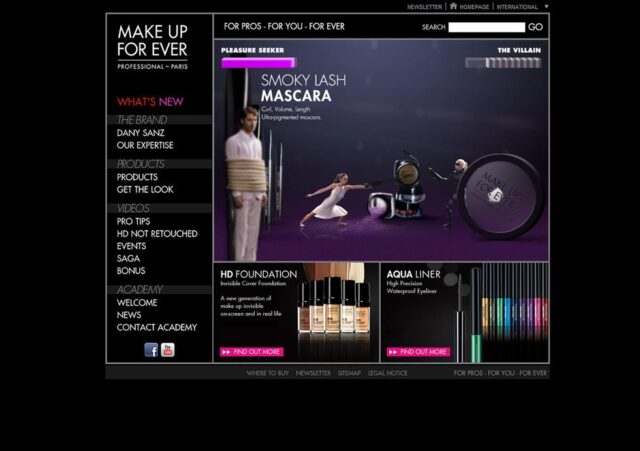Open Get The Look page
Image resolution: width=640 pixels, height=451 pixels.
click(145, 189)
